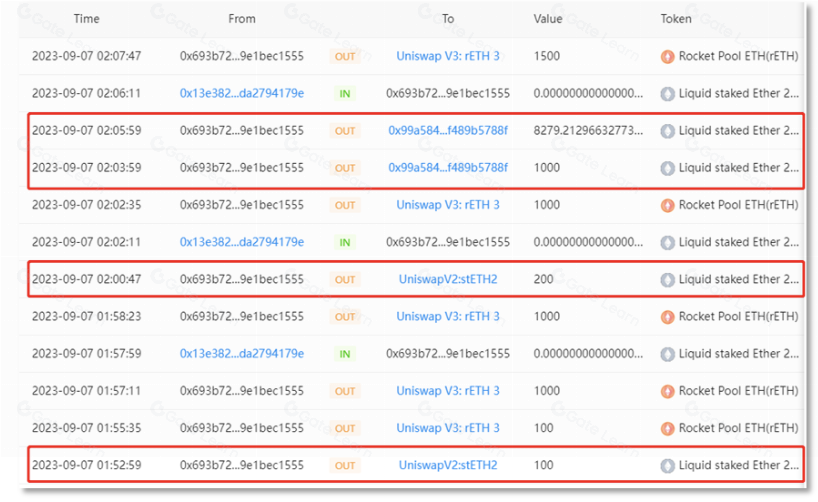
Task: Click the staked Ether icon in the 01:52:59 row
Action: 667,465
